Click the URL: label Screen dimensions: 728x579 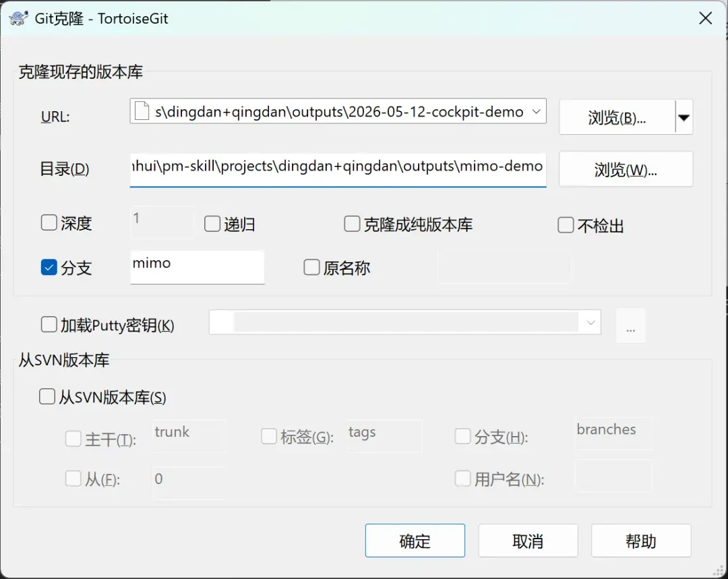[55, 117]
